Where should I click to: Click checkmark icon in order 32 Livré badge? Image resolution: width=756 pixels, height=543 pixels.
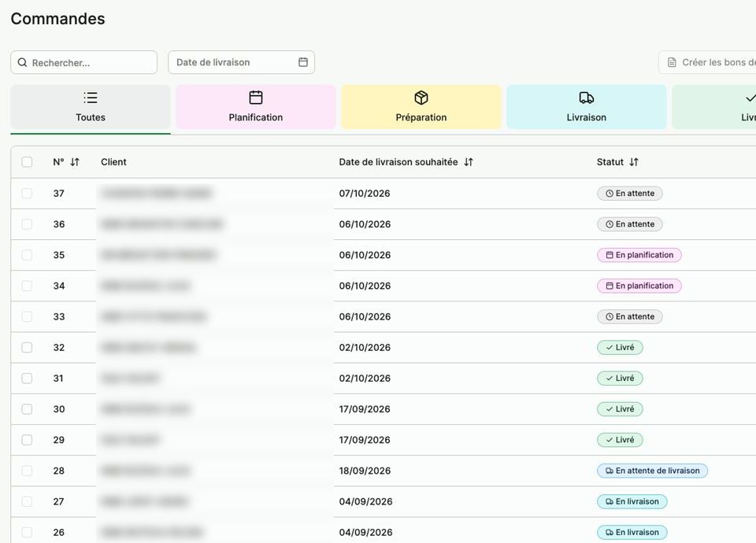[x=610, y=347]
